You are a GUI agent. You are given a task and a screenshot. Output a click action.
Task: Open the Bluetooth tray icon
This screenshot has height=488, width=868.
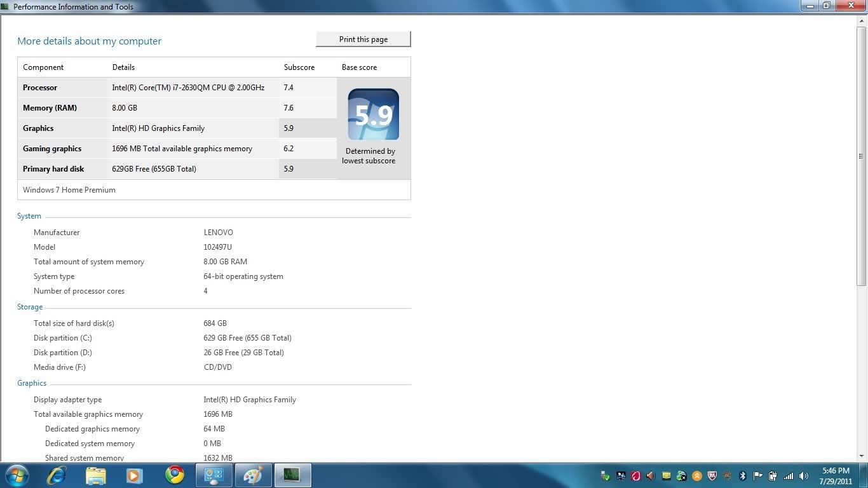(743, 476)
